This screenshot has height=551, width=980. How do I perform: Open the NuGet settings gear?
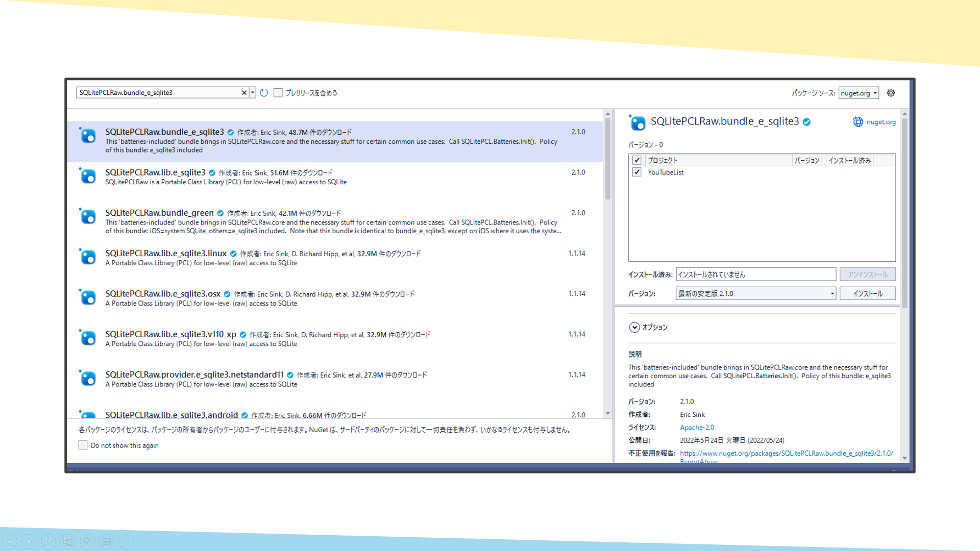tap(891, 93)
